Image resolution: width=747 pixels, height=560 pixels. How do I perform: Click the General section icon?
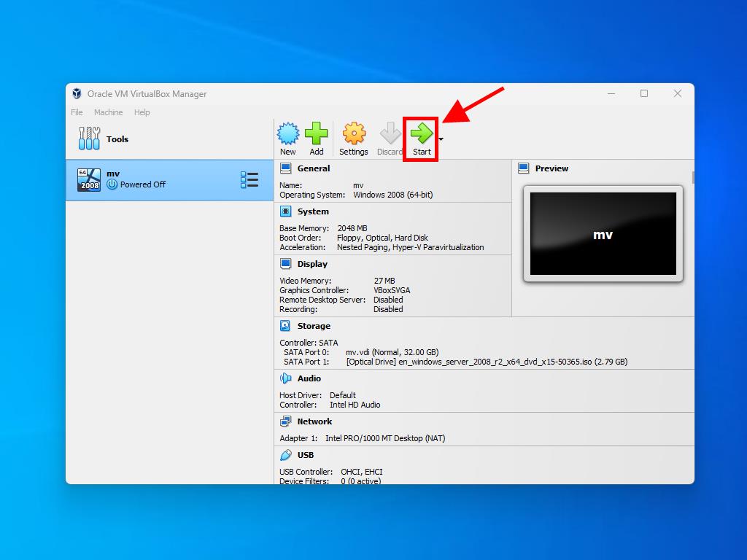pyautogui.click(x=286, y=168)
